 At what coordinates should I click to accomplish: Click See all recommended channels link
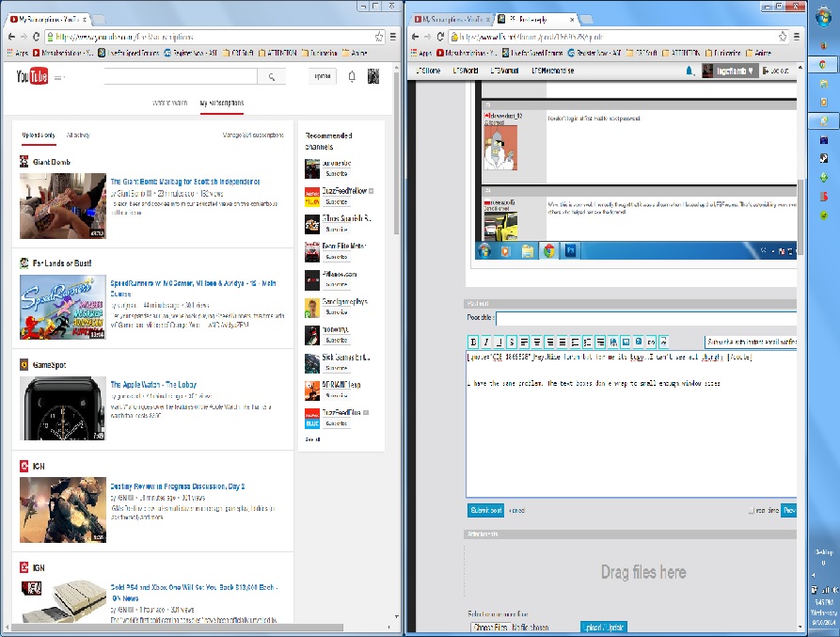pyautogui.click(x=313, y=439)
